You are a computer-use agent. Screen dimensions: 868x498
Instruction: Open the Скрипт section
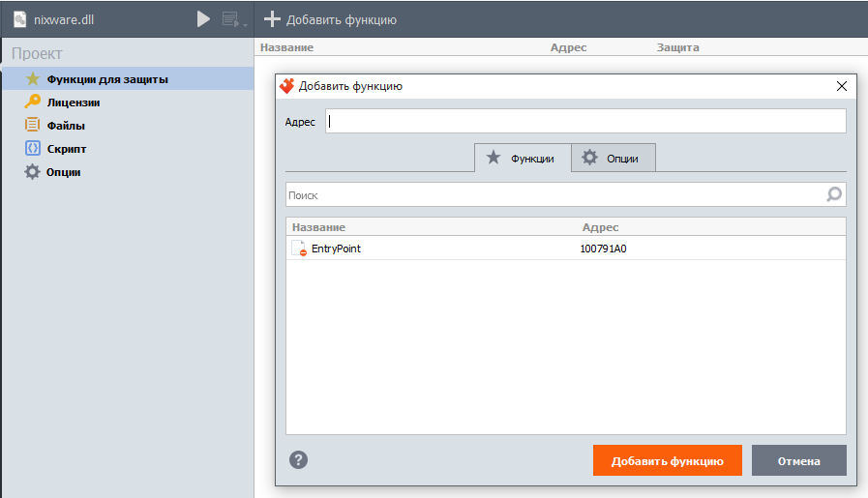[67, 149]
